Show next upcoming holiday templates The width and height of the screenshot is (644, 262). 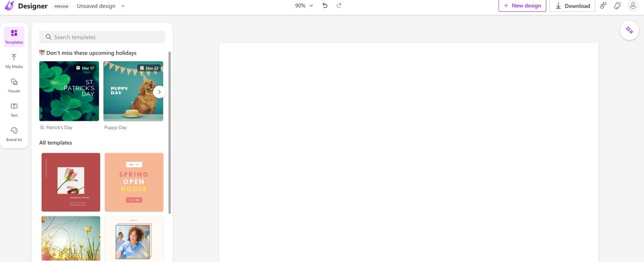[x=159, y=92]
